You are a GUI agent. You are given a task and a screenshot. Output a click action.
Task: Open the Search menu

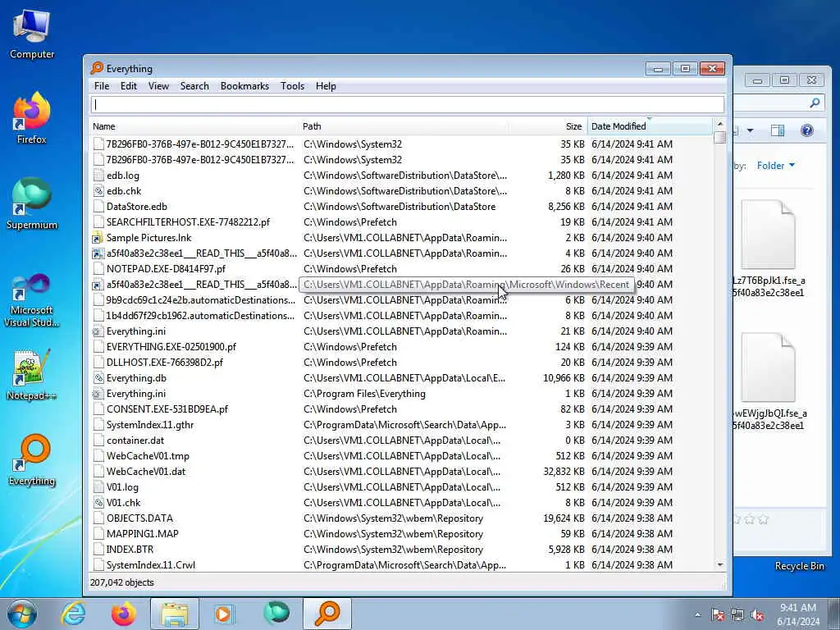pos(194,86)
